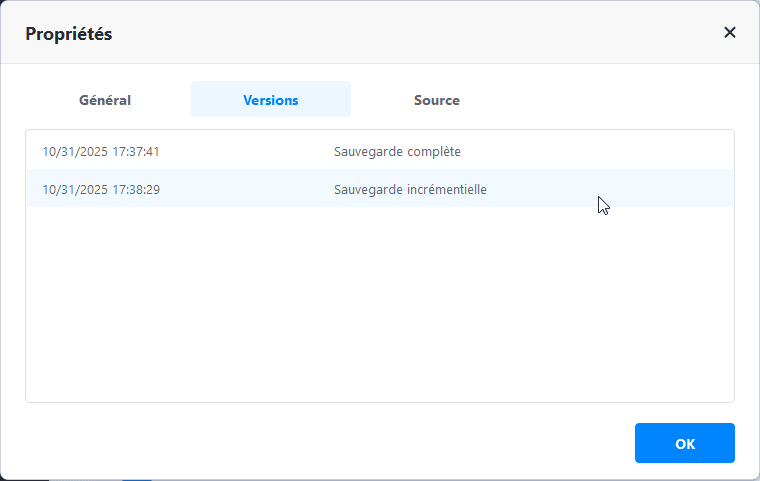760x481 pixels.
Task: Select the Versions tab
Action: (x=270, y=100)
